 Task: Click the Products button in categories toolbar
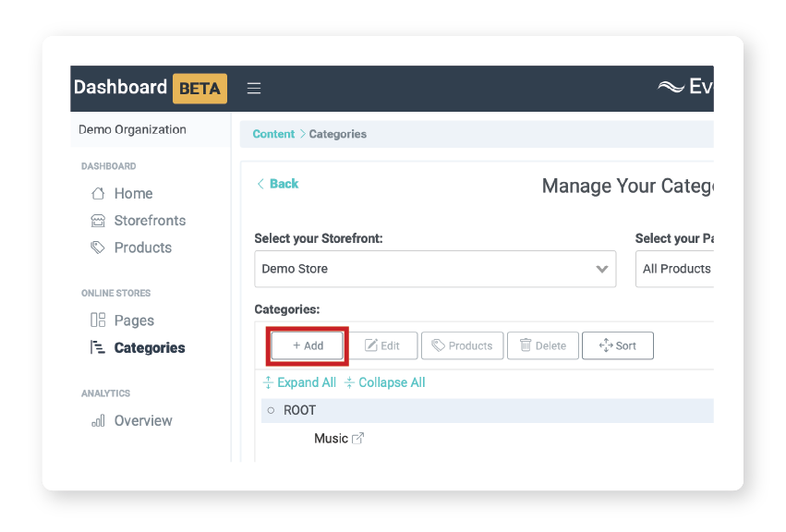[x=463, y=345]
